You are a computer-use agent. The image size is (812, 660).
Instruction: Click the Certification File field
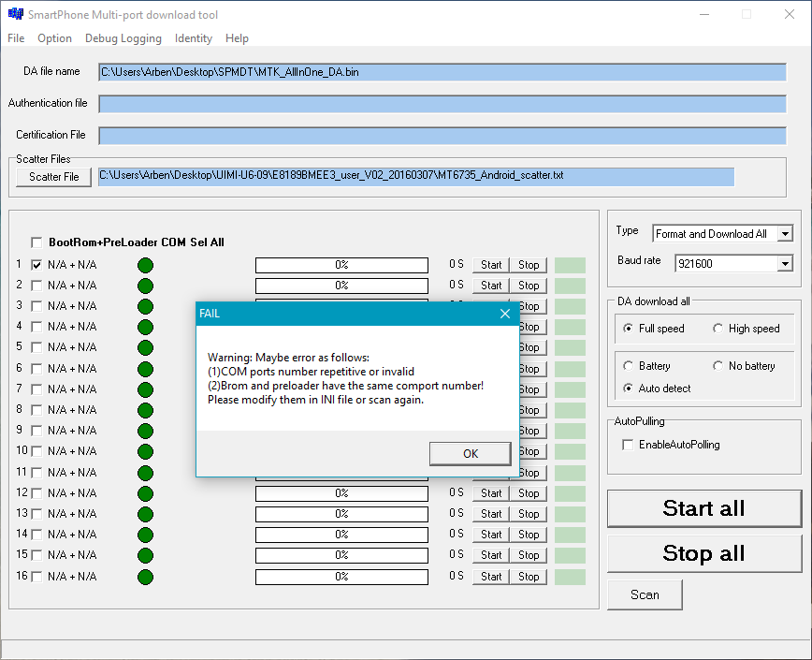point(442,136)
